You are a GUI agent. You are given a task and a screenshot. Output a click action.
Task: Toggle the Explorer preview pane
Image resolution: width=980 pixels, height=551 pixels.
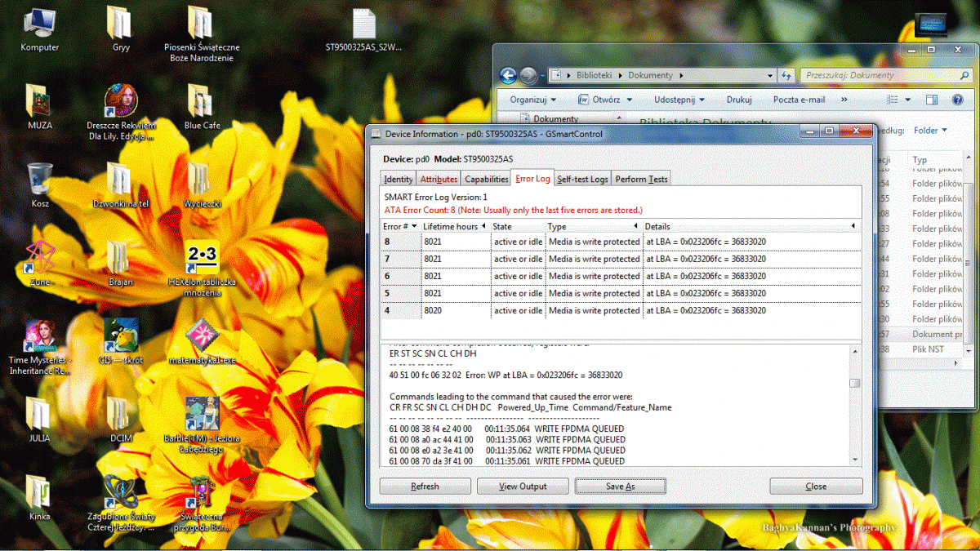932,100
